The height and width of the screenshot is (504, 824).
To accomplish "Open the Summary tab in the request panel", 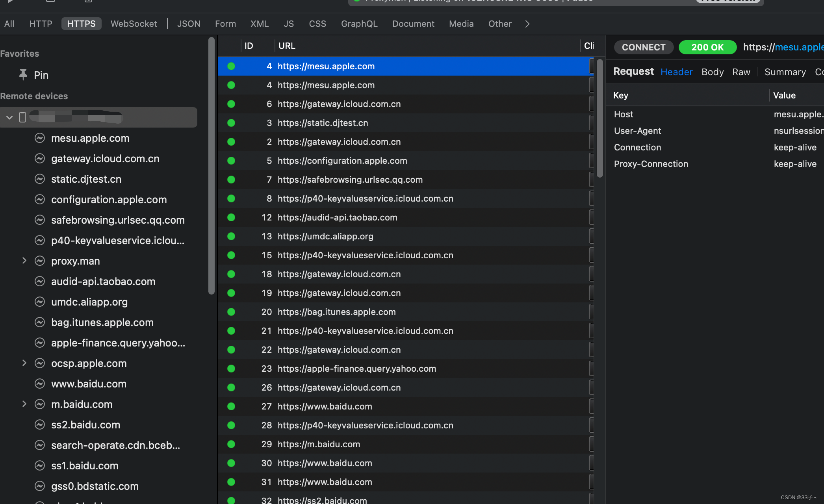I will [785, 72].
